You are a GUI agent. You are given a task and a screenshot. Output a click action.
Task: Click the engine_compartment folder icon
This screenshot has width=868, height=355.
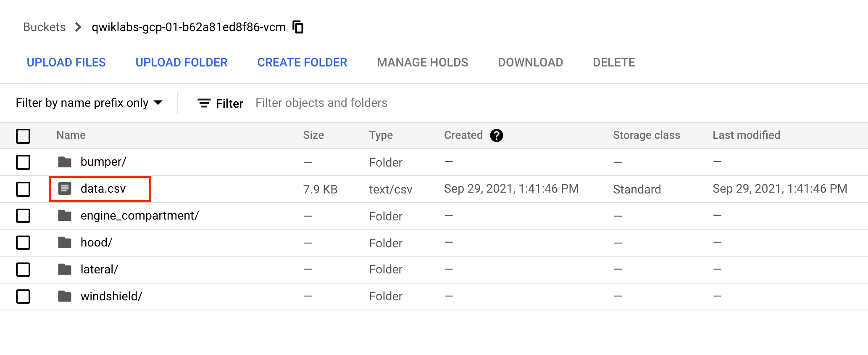point(65,216)
